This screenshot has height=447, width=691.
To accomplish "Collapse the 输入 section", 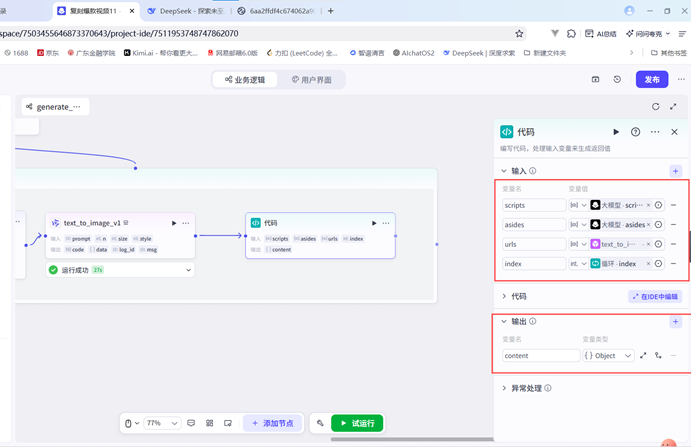I will pos(504,171).
